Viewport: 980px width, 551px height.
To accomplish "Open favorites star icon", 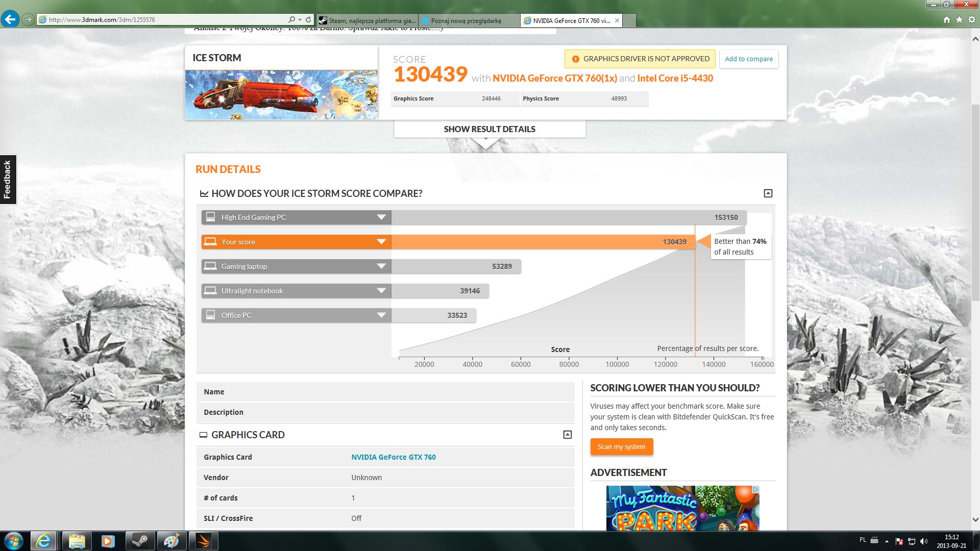I will pyautogui.click(x=959, y=19).
